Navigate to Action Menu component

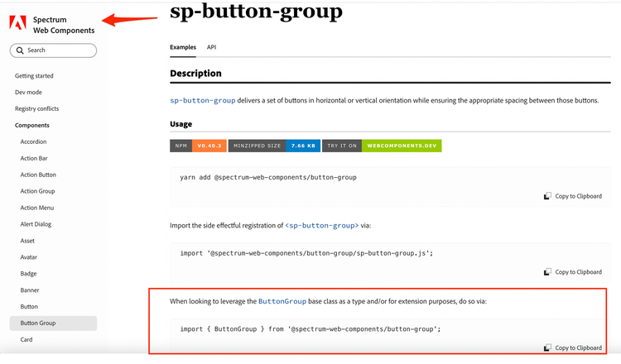tap(37, 208)
